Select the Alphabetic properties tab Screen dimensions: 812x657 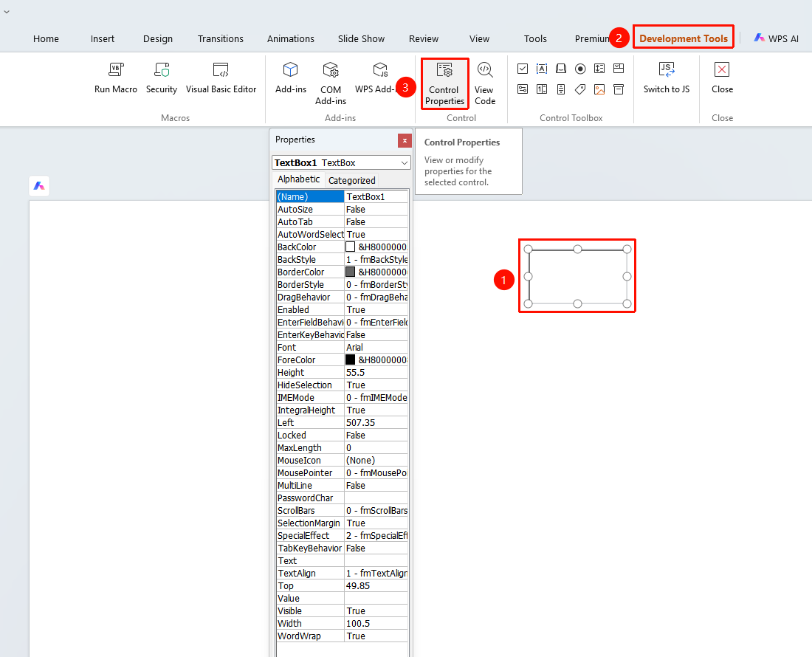coord(299,179)
